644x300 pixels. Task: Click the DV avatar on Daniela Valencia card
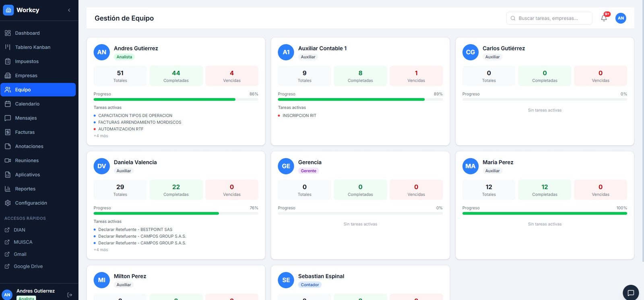coord(102,166)
